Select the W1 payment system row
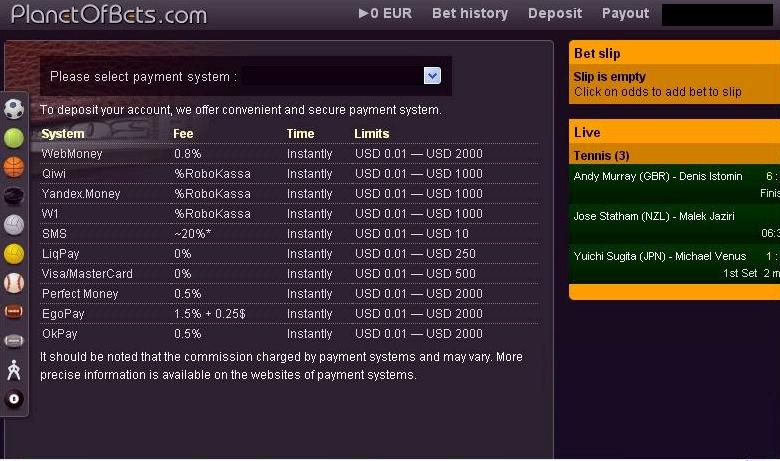Viewport: 780px width, 461px height. (289, 213)
